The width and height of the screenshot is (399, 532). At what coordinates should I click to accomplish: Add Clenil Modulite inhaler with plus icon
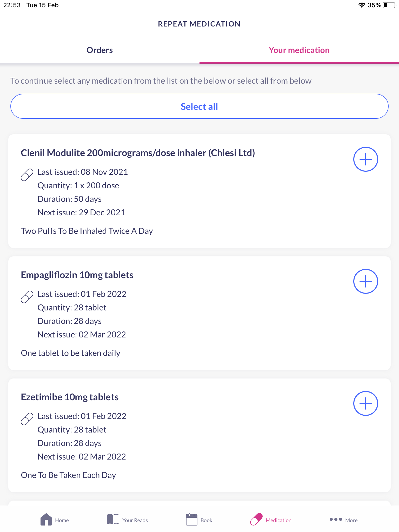point(365,159)
